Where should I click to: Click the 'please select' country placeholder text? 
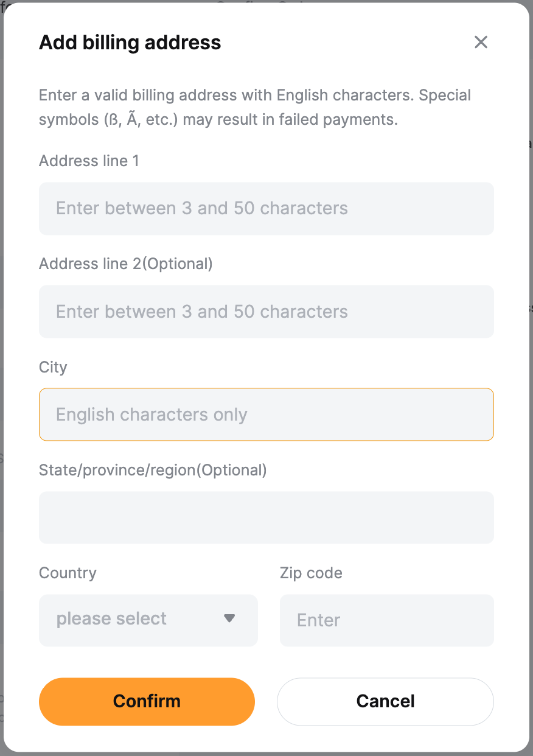[x=111, y=619]
